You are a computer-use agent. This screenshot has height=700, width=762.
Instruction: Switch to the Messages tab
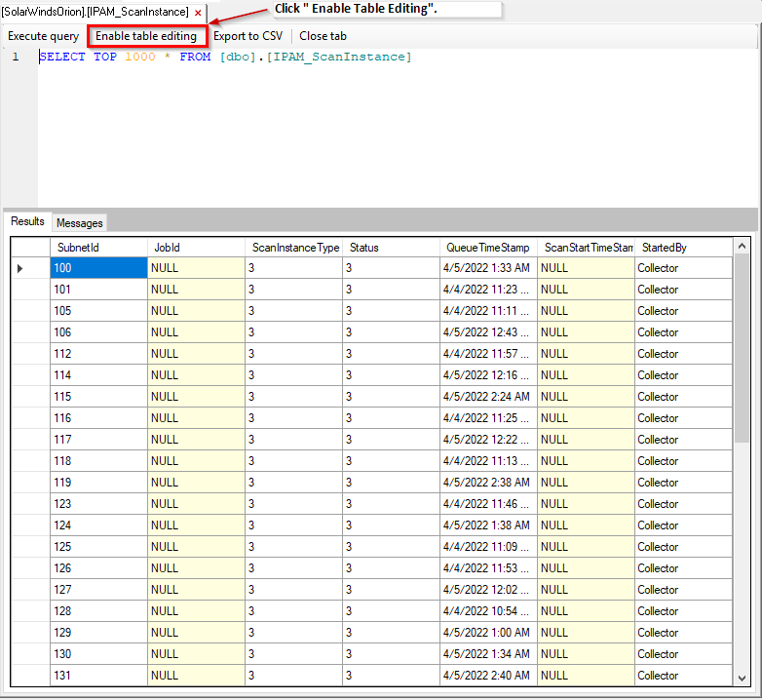tap(79, 223)
